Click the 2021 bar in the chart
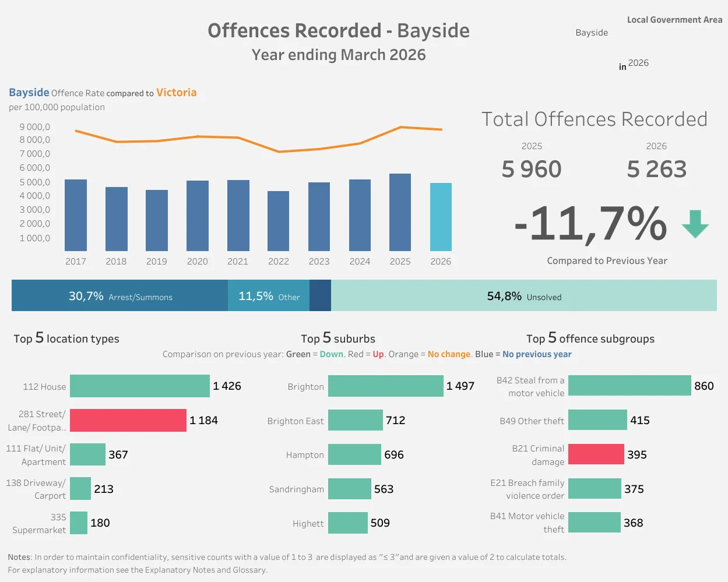The image size is (728, 582). tap(238, 216)
